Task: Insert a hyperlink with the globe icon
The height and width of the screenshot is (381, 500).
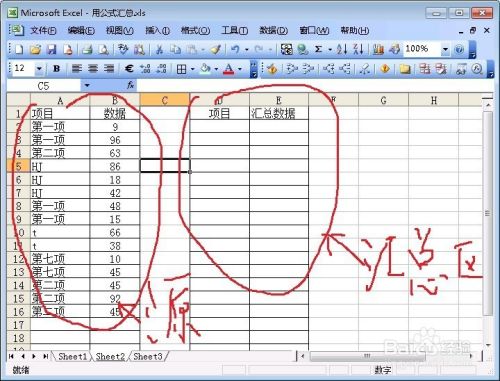Action: pyautogui.click(x=303, y=50)
